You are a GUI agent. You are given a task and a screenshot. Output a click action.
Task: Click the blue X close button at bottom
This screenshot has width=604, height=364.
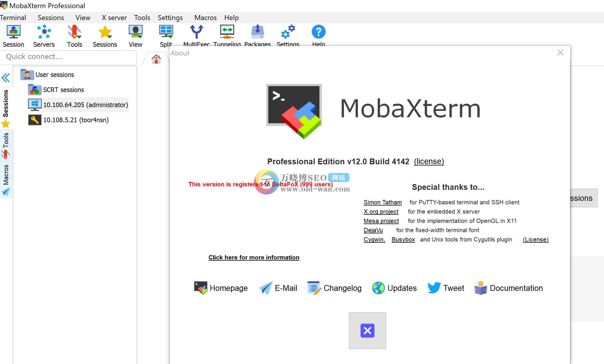(368, 331)
